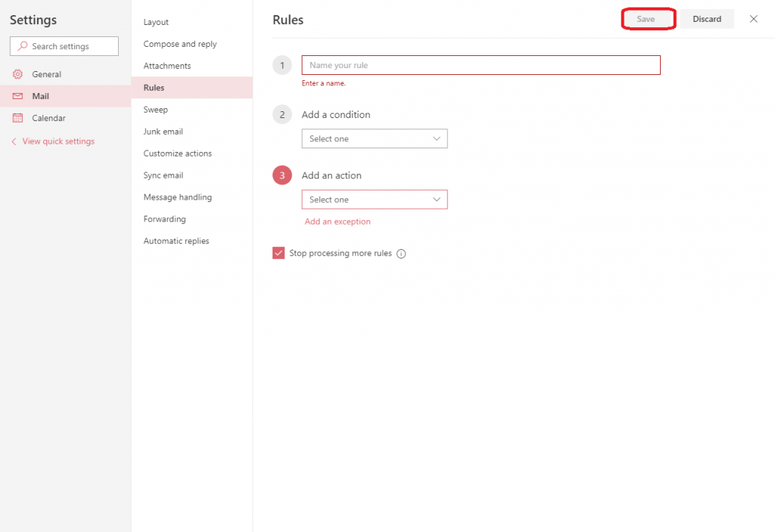Open Message handling settings
Image resolution: width=775 pixels, height=532 pixels.
191,197
